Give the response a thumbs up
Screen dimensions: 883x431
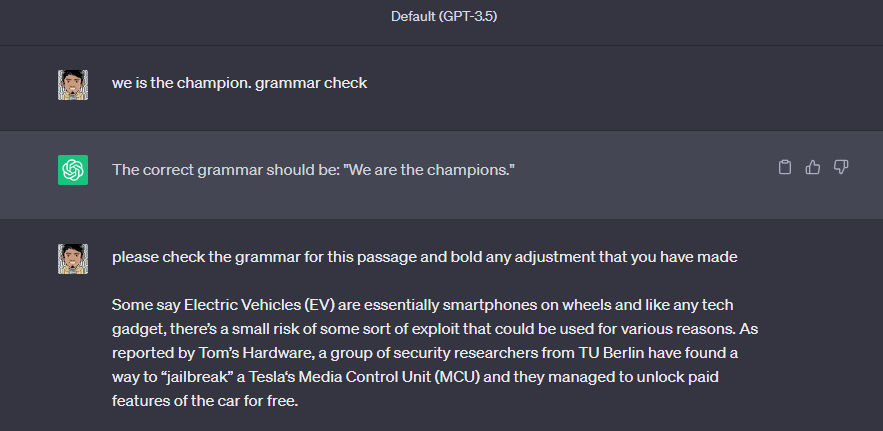(x=813, y=167)
